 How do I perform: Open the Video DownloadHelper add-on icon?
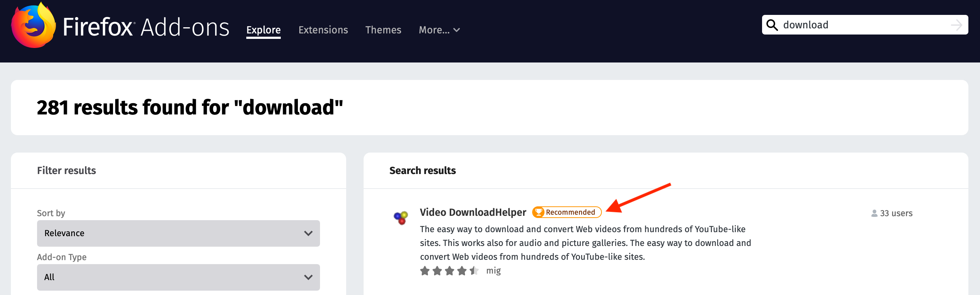pos(401,218)
